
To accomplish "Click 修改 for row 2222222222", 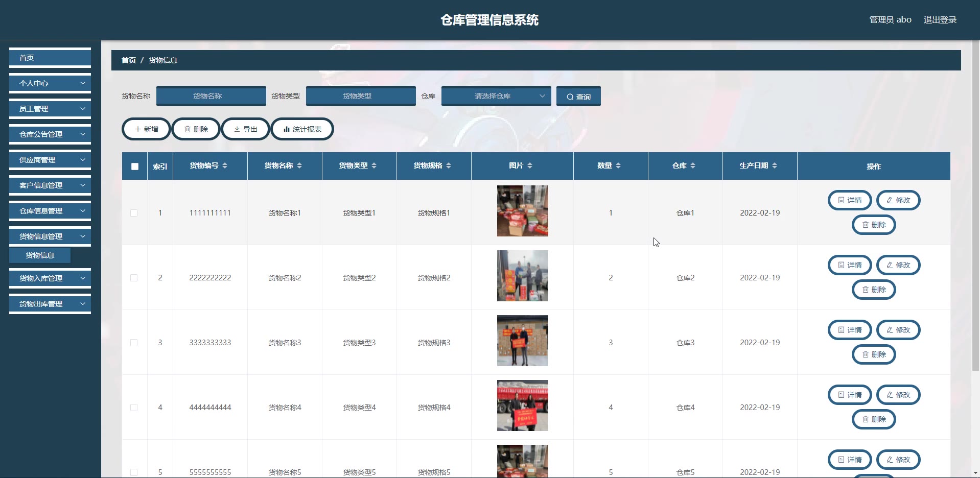I will tap(898, 265).
